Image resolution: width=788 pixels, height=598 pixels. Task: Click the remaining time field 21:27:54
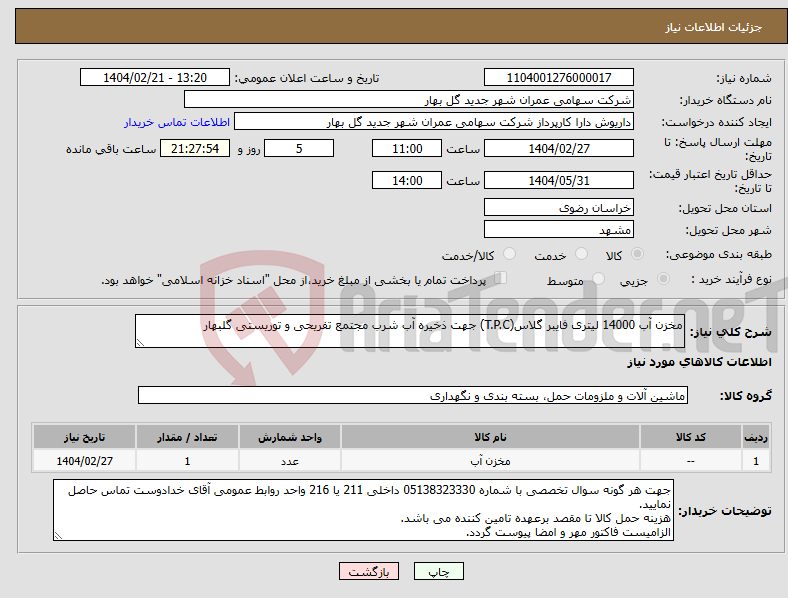pos(195,149)
